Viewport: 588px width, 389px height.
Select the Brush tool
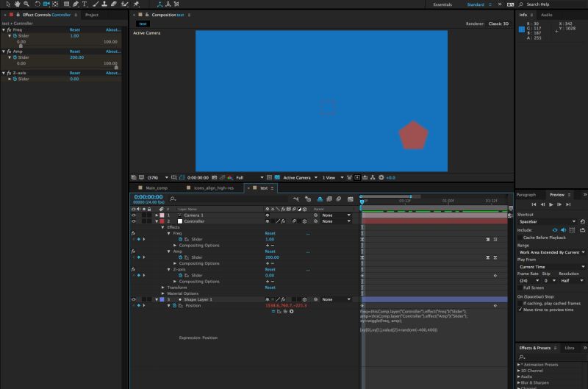click(x=96, y=4)
